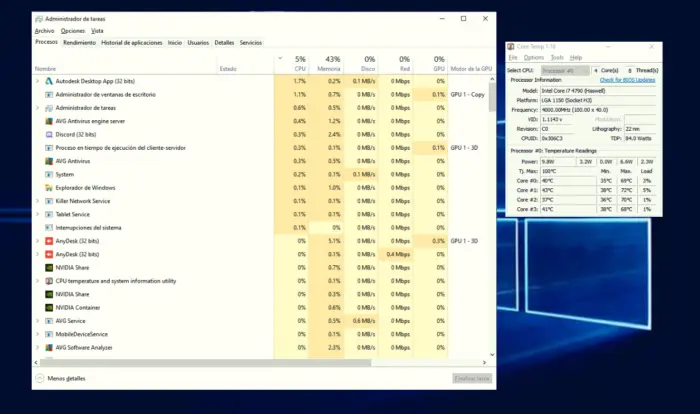Image resolution: width=700 pixels, height=414 pixels.
Task: Switch to the Usuarios tab
Action: click(198, 43)
